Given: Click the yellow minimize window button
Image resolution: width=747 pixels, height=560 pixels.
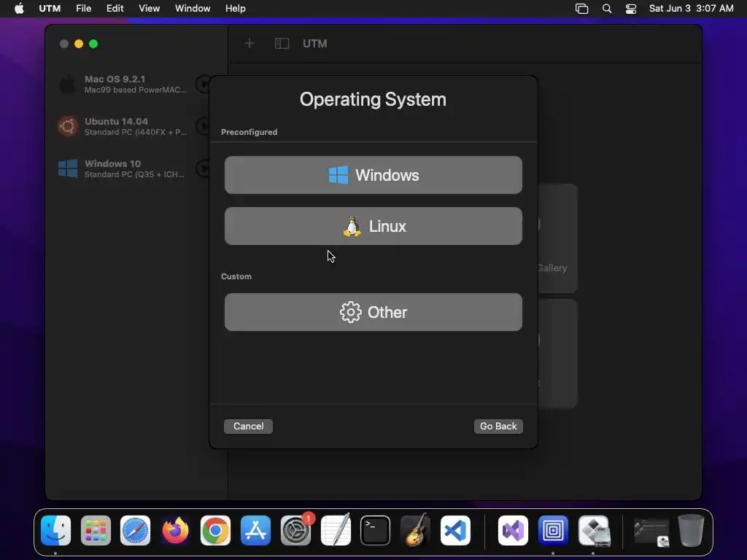Looking at the screenshot, I should click(x=79, y=44).
